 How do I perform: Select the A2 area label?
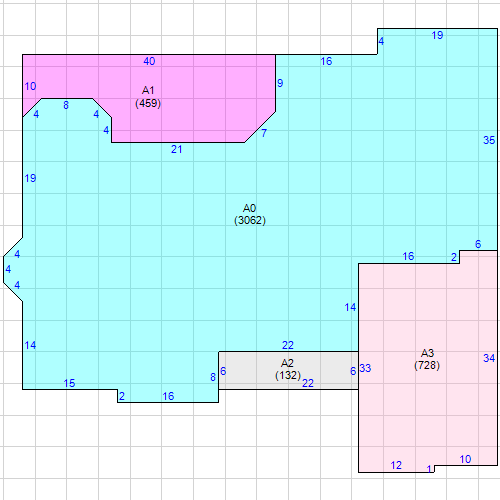(287, 363)
